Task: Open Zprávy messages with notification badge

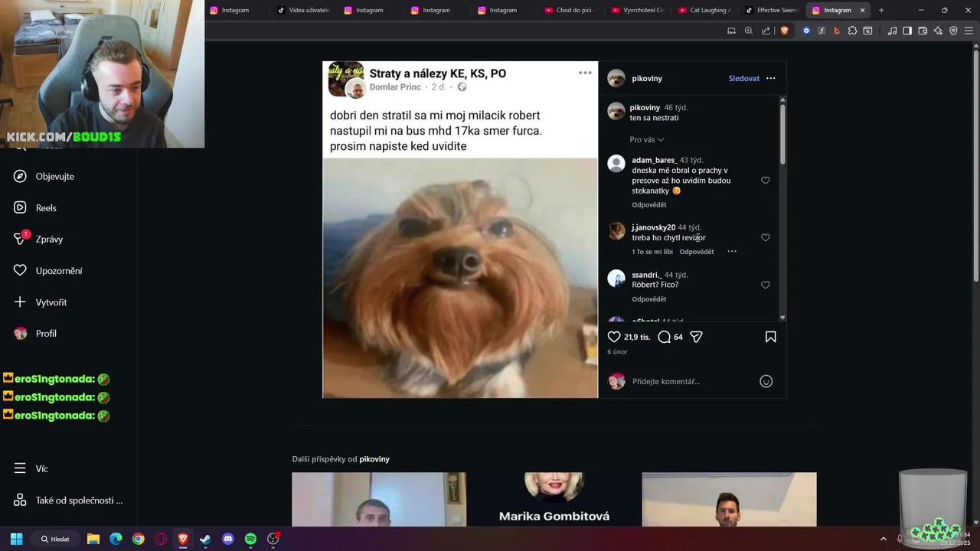Action: point(38,239)
